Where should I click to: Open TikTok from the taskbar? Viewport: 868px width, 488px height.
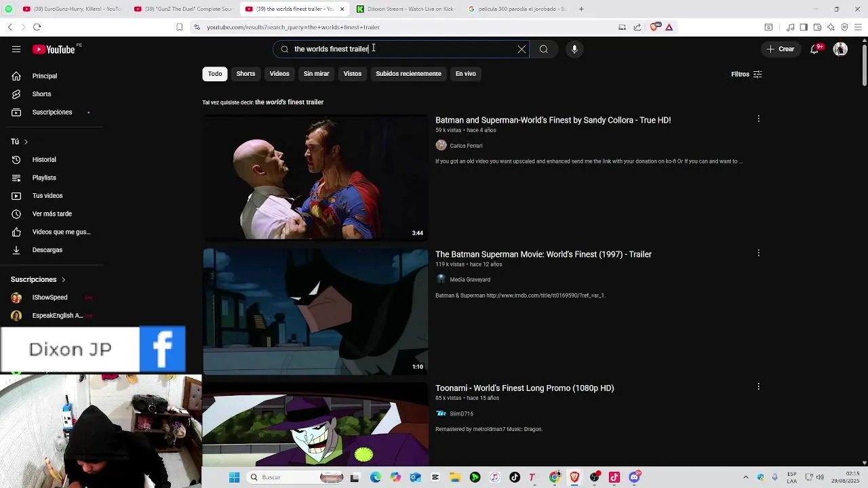(x=515, y=477)
